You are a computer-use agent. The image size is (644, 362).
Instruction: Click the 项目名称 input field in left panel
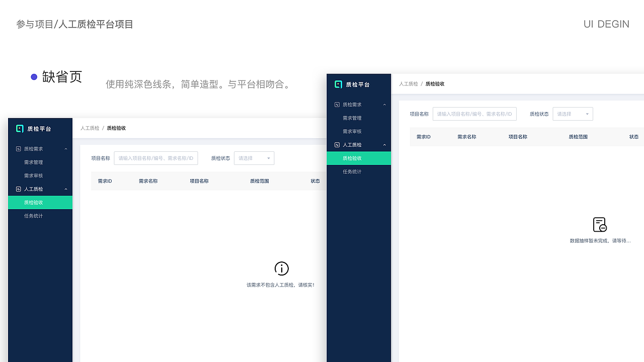point(156,158)
